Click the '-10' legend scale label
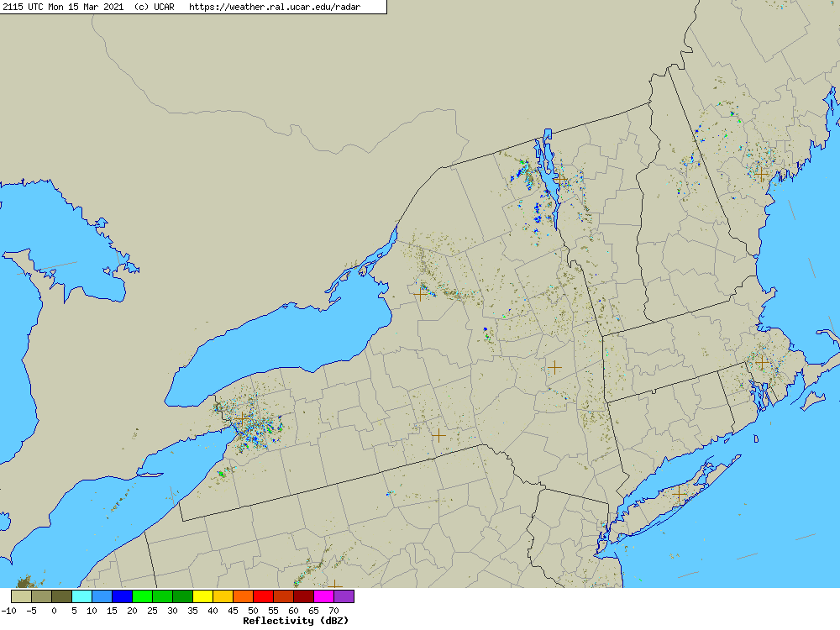 [8, 611]
